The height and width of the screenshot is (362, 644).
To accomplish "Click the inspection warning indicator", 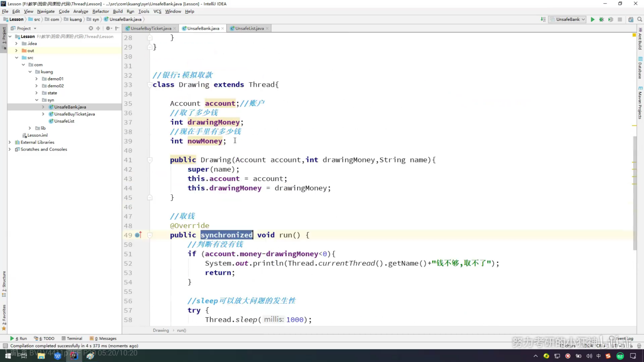I will [x=634, y=35].
